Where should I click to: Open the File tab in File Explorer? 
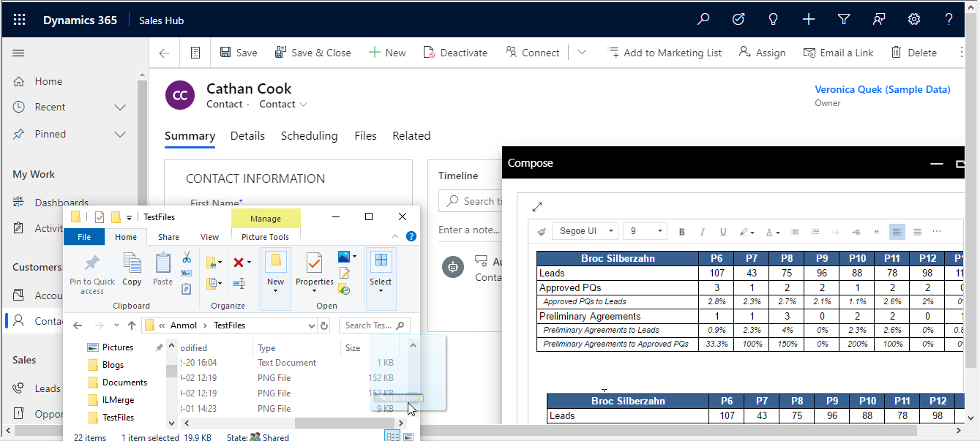point(84,237)
